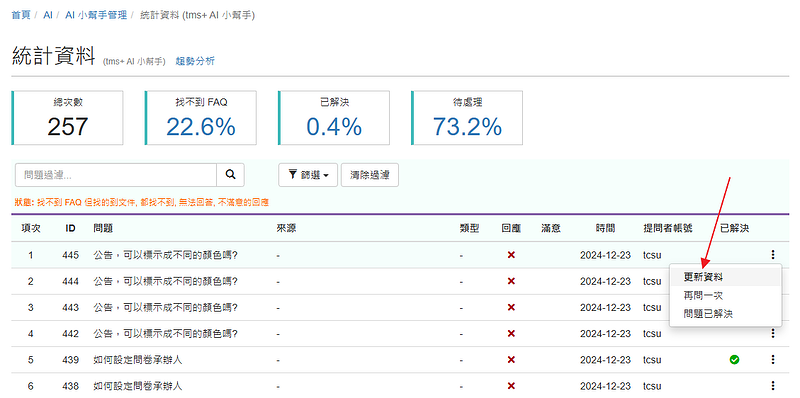Click the ID cell 445

click(x=70, y=255)
